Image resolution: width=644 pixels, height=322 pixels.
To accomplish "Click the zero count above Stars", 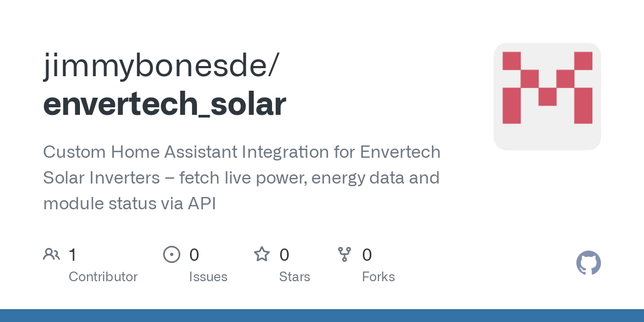I will pyautogui.click(x=284, y=255).
